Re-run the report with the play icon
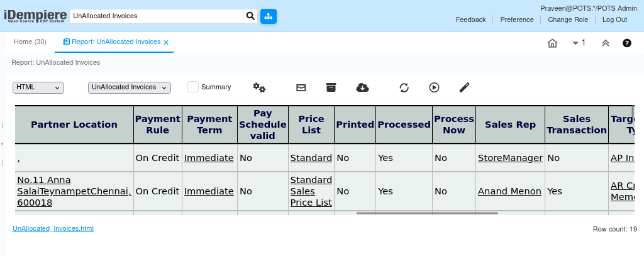This screenshot has height=256, width=644. [434, 87]
